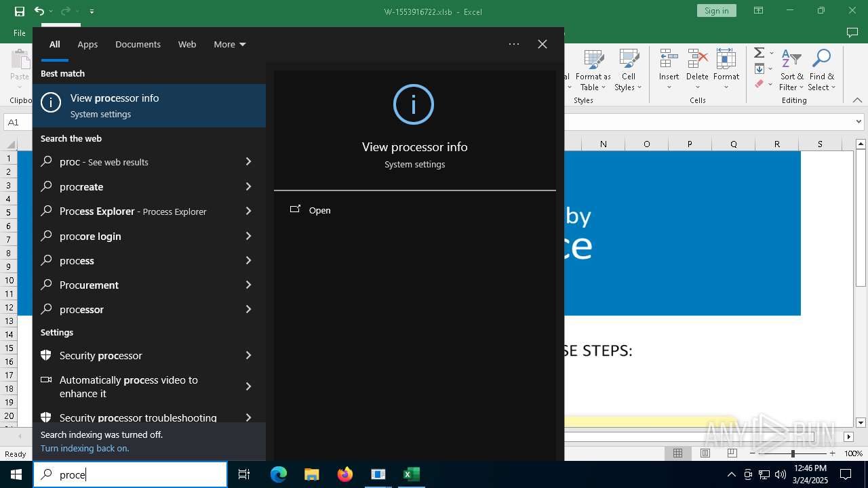Launch Microsoft Edge from taskbar
Screen dimensions: 868x488
279,474
